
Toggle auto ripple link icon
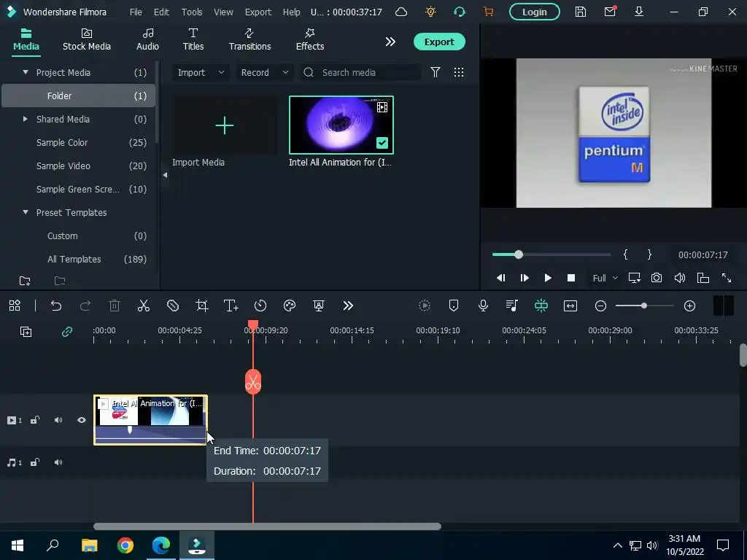click(x=67, y=332)
